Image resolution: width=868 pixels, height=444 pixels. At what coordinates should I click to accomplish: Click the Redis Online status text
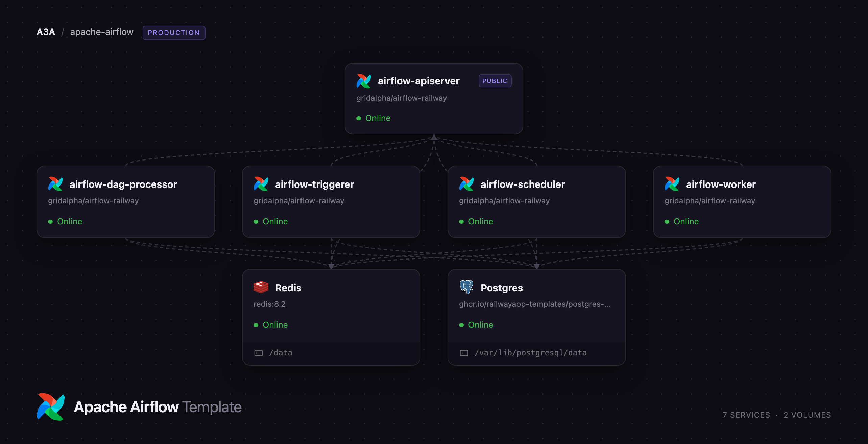[x=275, y=325]
